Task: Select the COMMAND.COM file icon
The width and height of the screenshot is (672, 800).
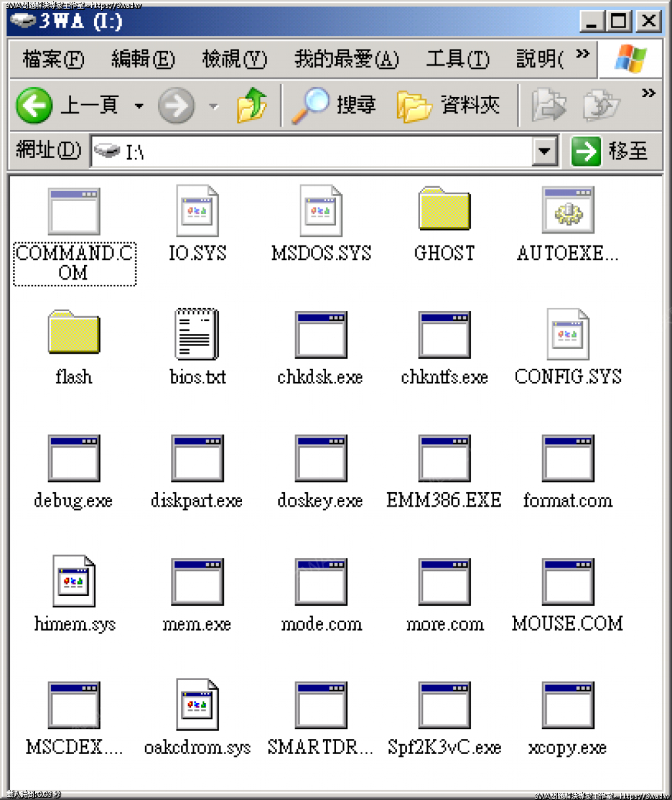Action: pyautogui.click(x=74, y=211)
